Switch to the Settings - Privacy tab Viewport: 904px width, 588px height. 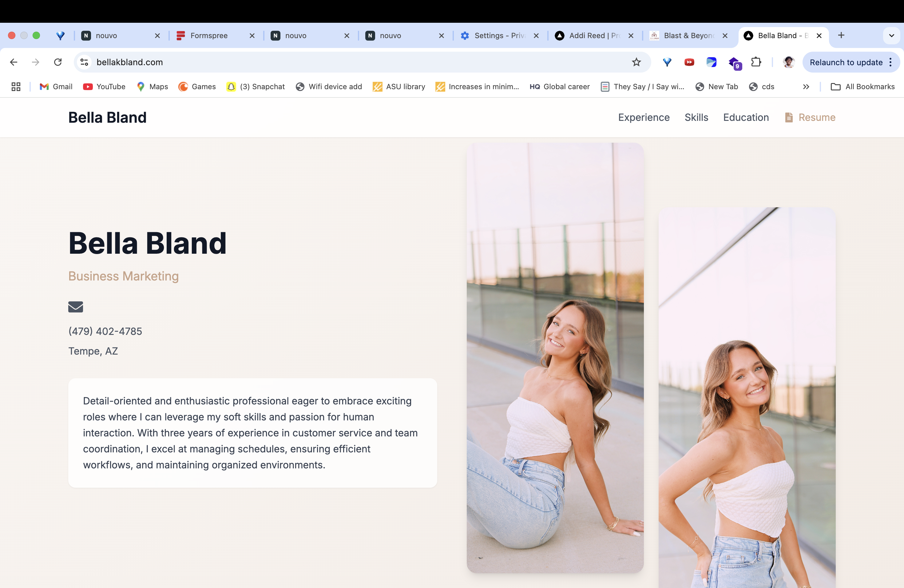(x=500, y=35)
